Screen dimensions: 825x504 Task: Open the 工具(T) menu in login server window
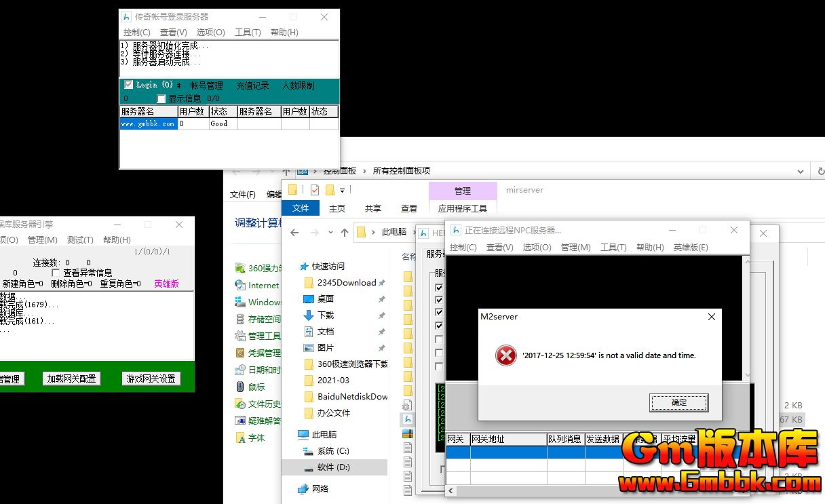(x=249, y=31)
